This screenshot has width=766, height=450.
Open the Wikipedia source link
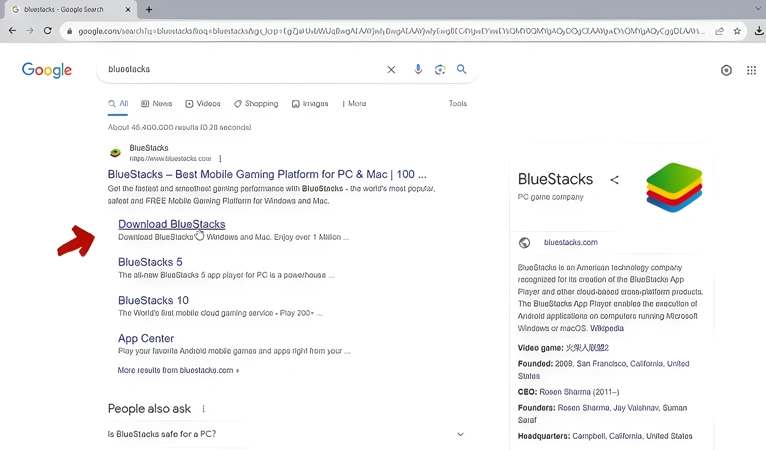607,328
